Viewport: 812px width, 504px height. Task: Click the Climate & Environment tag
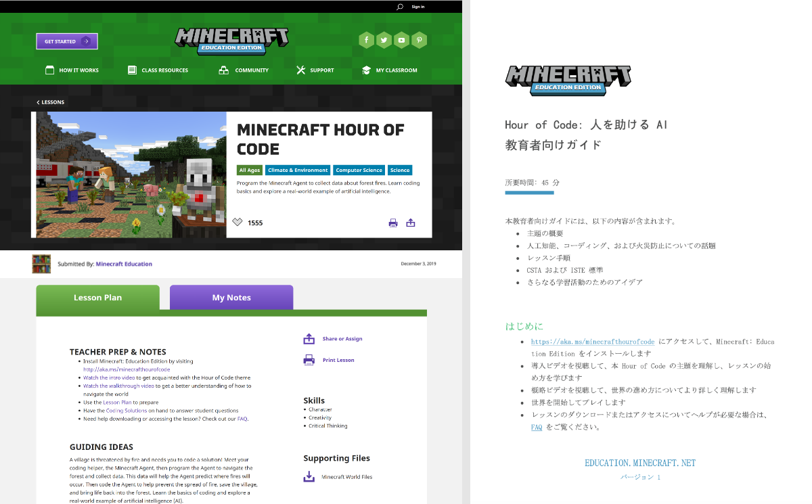[x=298, y=170]
